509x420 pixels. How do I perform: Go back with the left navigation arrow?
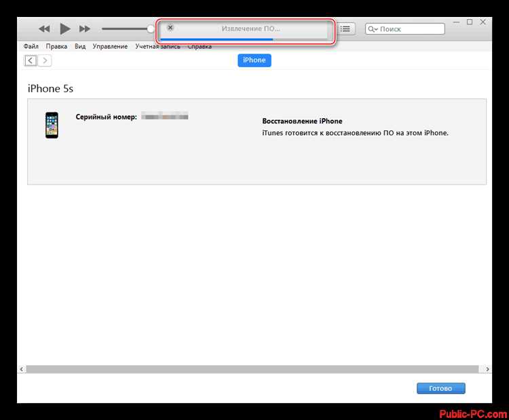(31, 60)
